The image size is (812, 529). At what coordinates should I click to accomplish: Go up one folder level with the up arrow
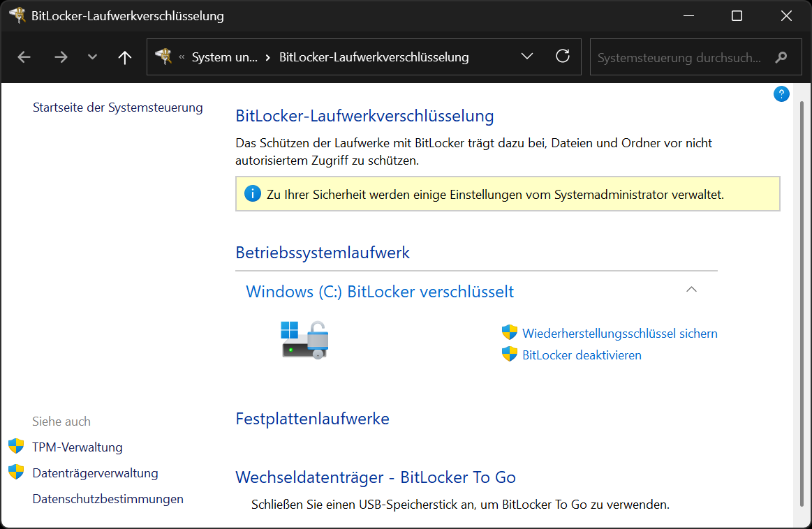tap(124, 57)
